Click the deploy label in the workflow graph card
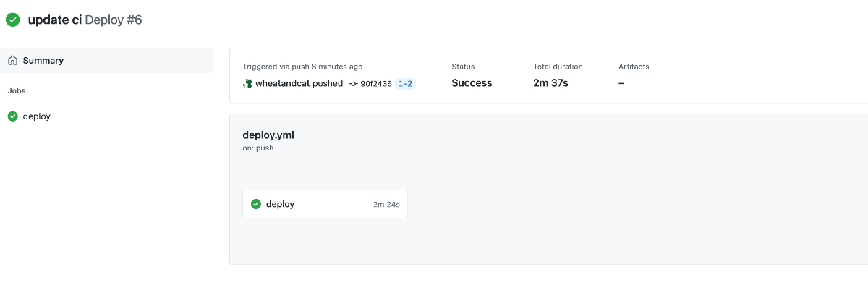868x298 pixels. 280,204
